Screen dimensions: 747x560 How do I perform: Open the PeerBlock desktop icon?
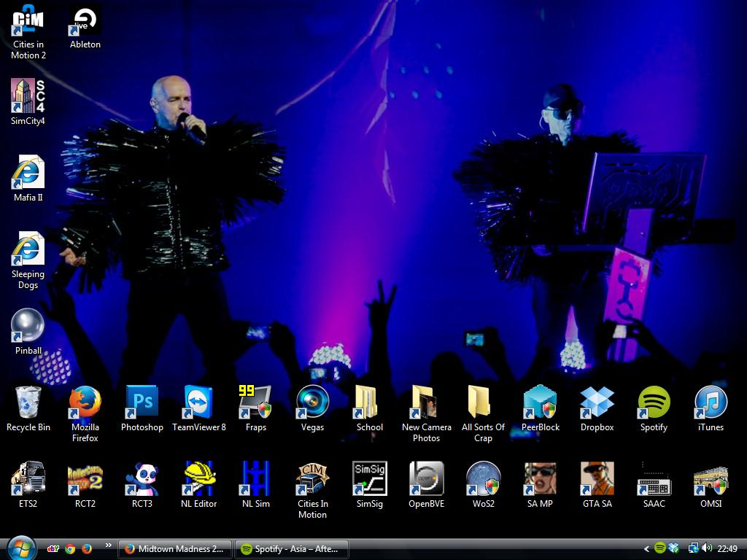tap(540, 402)
